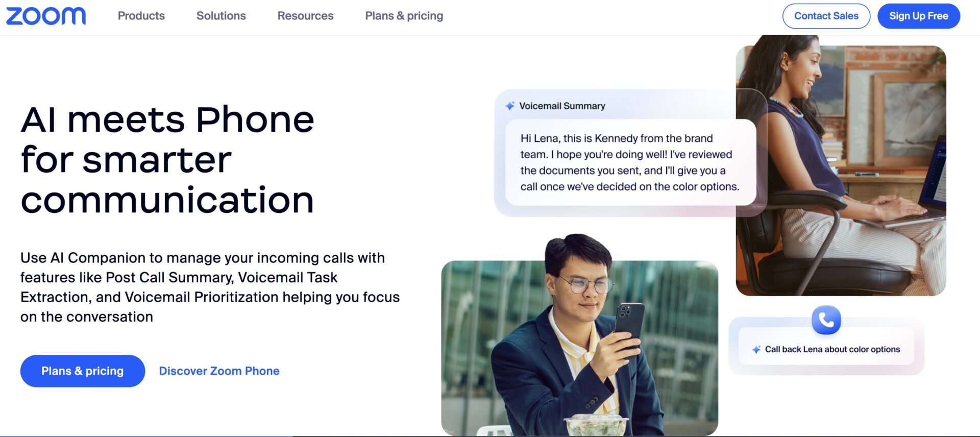This screenshot has height=437, width=980.
Task: Click the 'AI meets Phone' headline
Action: 167,159
